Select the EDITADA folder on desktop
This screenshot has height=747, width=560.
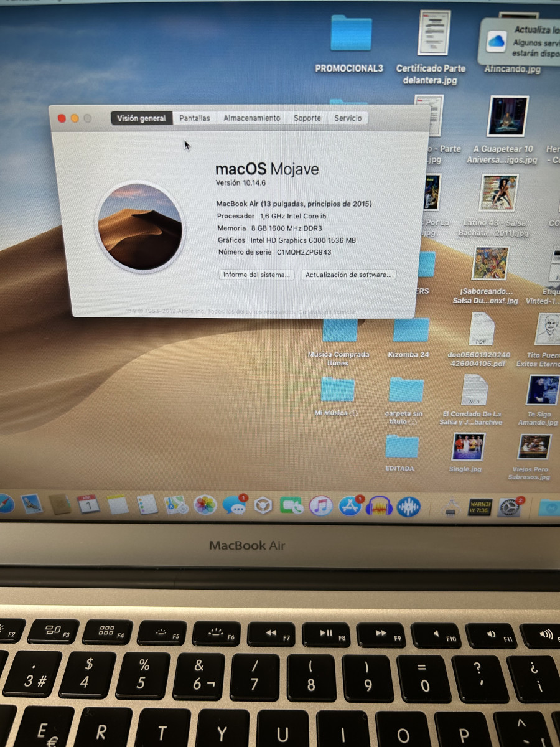[x=402, y=446]
